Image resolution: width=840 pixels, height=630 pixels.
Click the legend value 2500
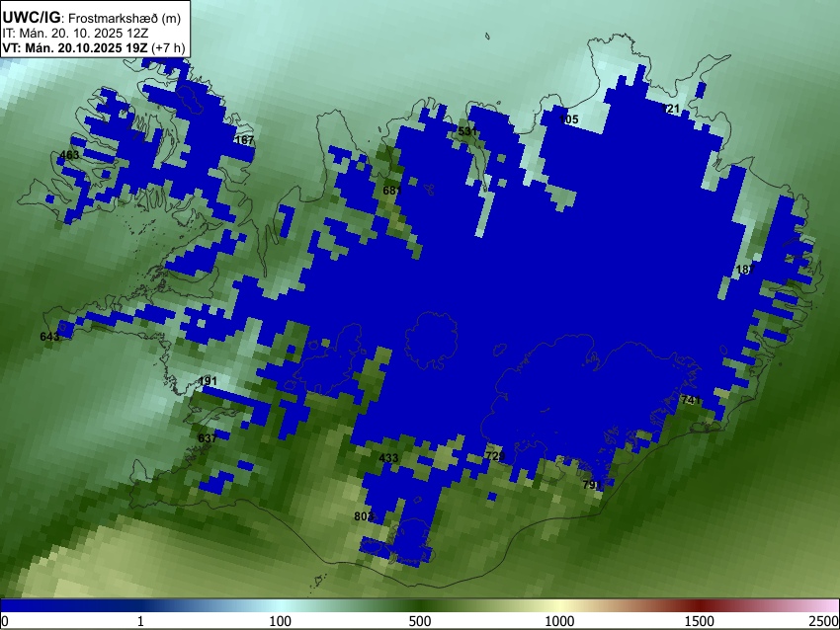coord(824,621)
